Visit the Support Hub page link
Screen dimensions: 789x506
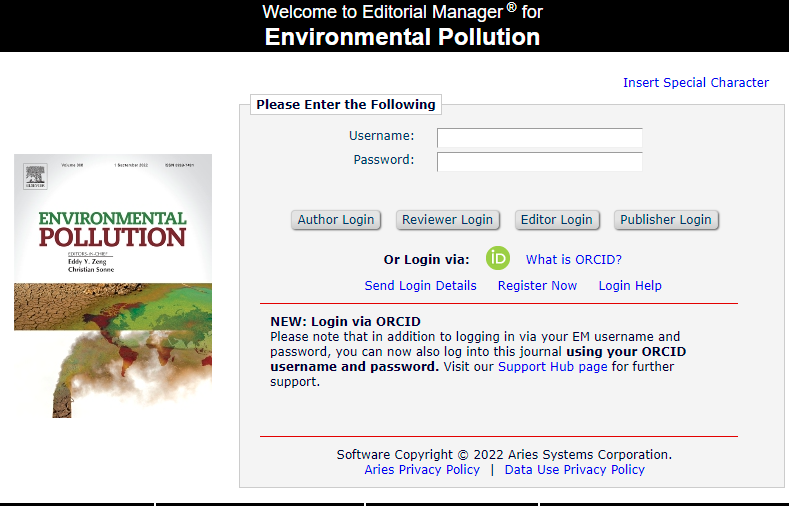coord(552,367)
